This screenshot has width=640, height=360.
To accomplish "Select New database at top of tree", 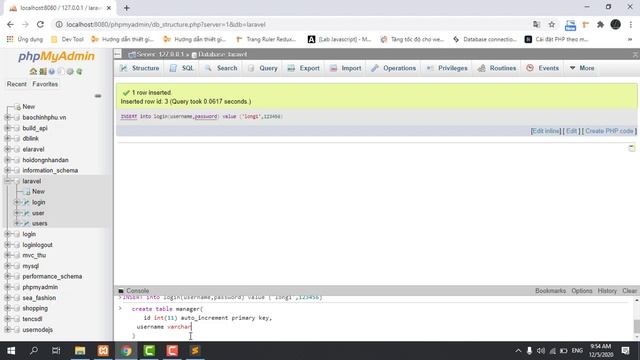I will (29, 107).
